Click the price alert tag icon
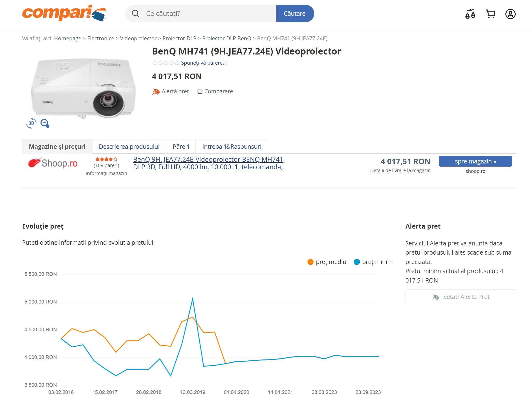 point(156,92)
